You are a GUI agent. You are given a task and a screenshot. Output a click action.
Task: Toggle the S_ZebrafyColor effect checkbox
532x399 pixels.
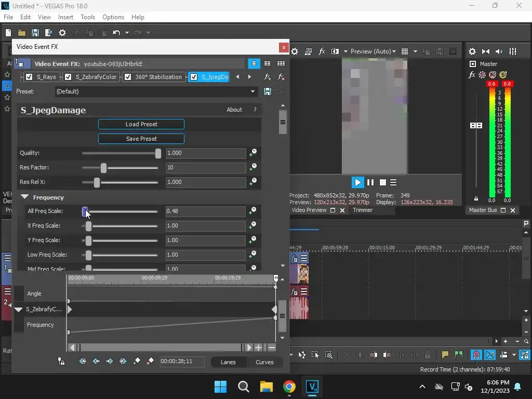point(68,77)
